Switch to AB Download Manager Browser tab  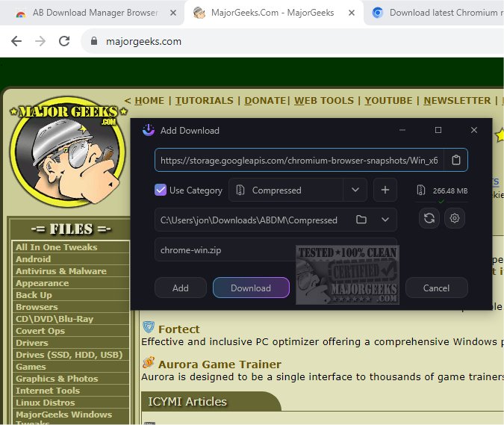point(95,13)
